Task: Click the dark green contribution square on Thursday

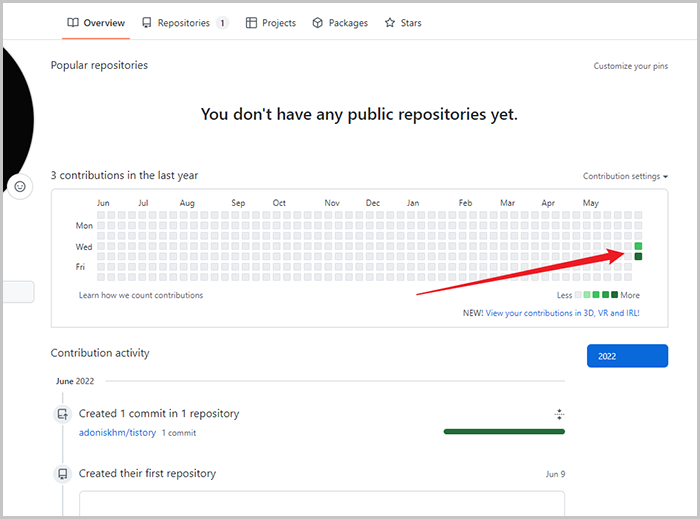Action: 638,256
